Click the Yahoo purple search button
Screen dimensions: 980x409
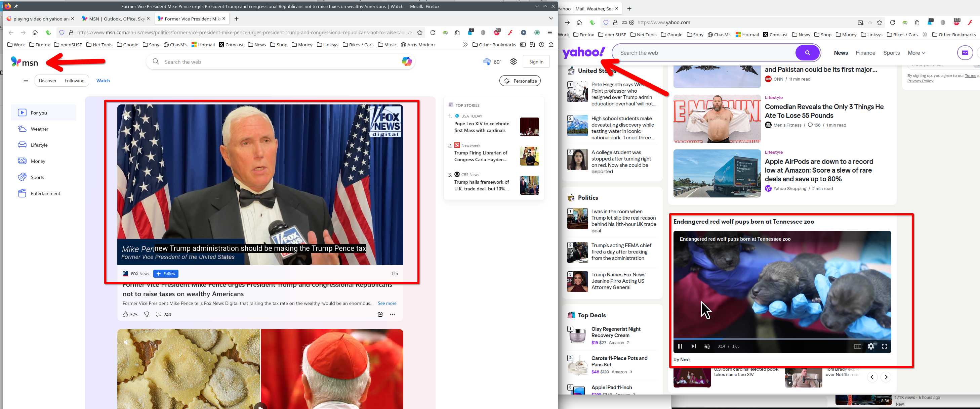coord(807,53)
